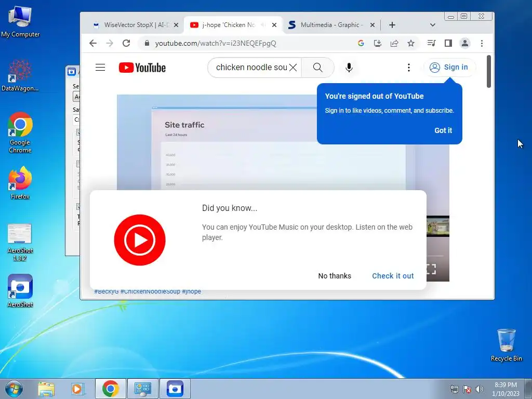Open AeroShot 1.3.2 desktop folder
The width and height of the screenshot is (532, 399).
[x=20, y=242]
